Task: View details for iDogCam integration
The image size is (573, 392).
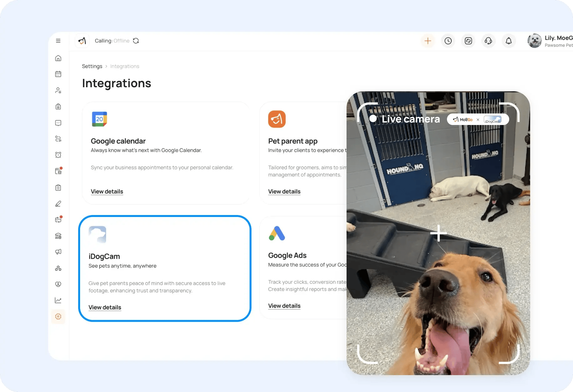Action: [x=105, y=307]
